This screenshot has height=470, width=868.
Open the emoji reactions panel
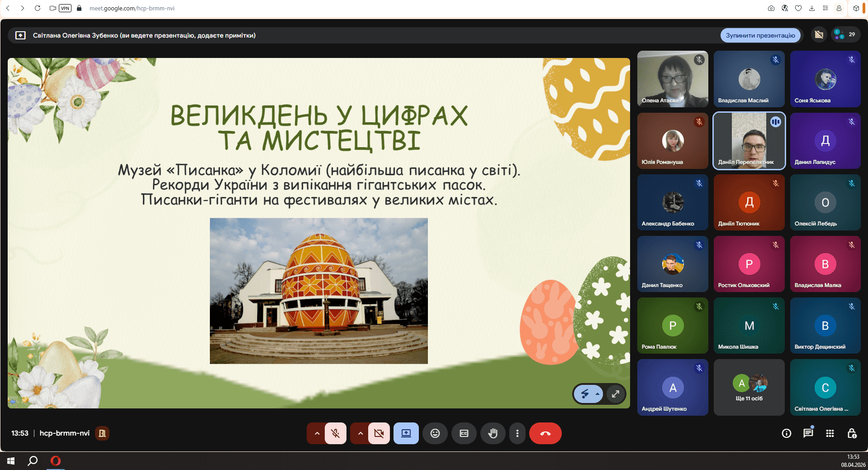435,433
